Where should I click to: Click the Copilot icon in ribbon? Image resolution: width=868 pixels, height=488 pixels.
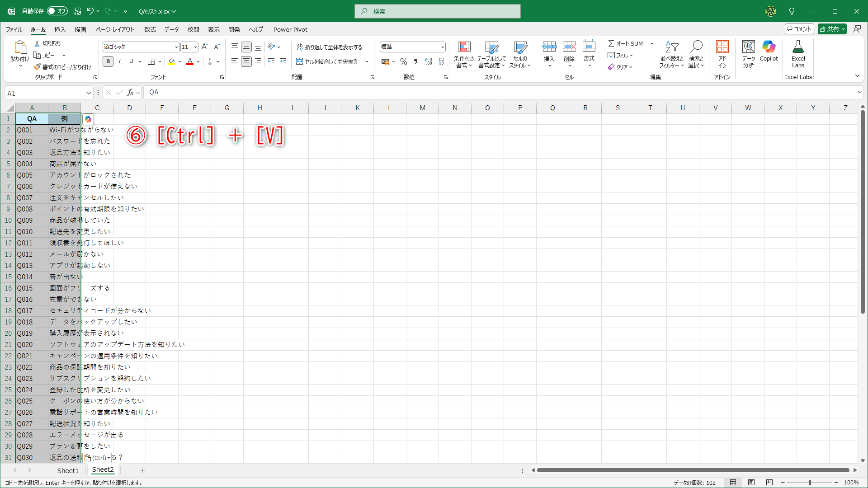point(769,47)
